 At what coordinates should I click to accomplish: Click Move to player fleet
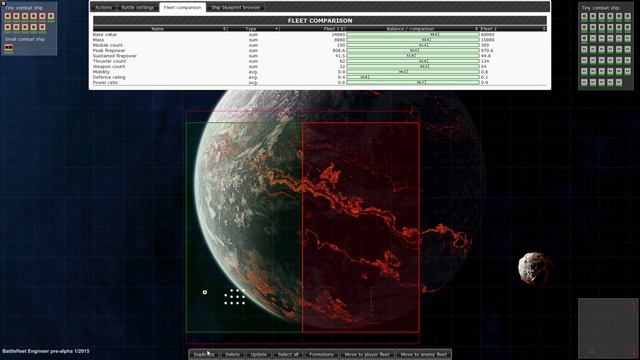[367, 354]
